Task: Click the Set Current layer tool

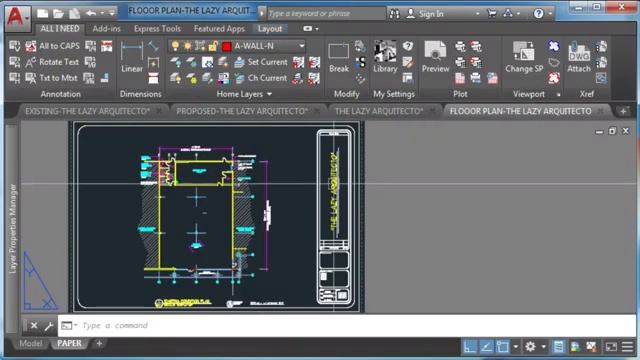Action: coord(261,62)
